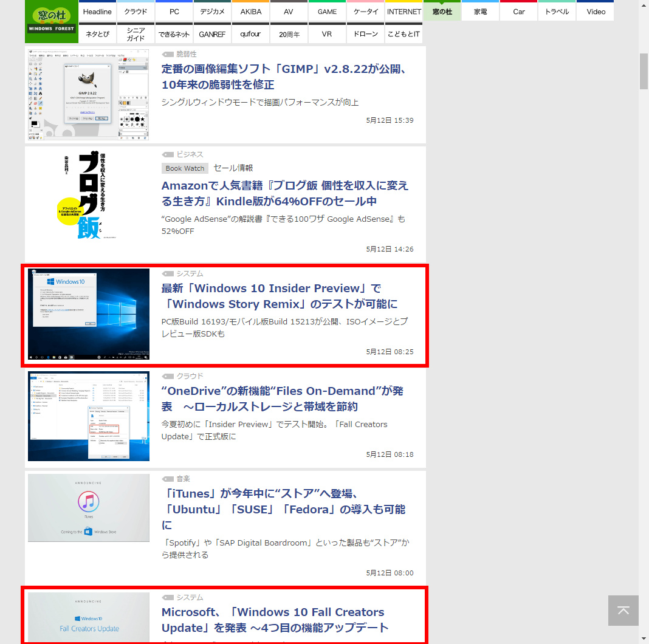Click the tag icon beside 音楽 label
This screenshot has height=644, width=649.
(x=168, y=478)
